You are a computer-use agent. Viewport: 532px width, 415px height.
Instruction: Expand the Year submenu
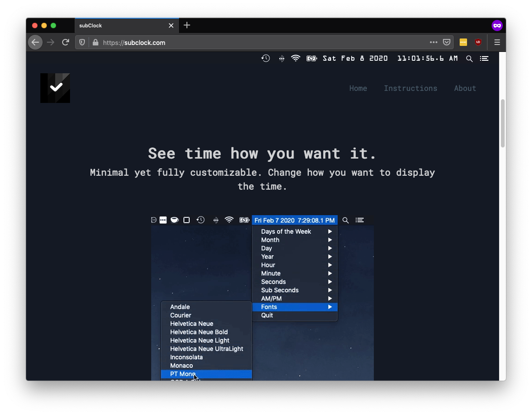(295, 257)
